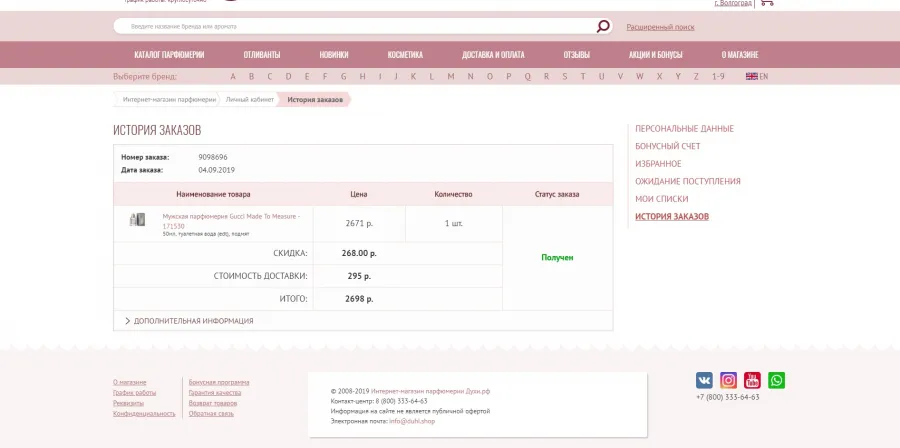The height and width of the screenshot is (448, 900).
Task: Open Интернет-магазин парфюмерии Духи.рф footer link
Action: (430, 391)
